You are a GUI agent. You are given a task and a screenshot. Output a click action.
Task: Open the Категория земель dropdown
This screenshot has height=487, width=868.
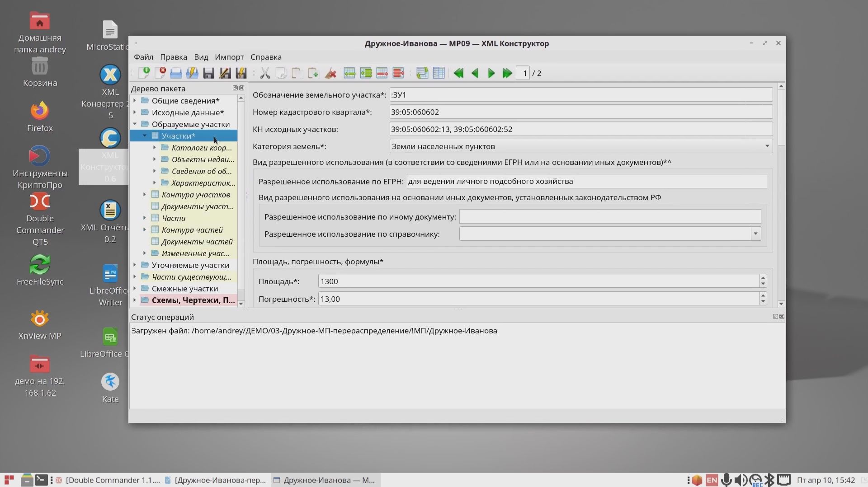(x=767, y=146)
